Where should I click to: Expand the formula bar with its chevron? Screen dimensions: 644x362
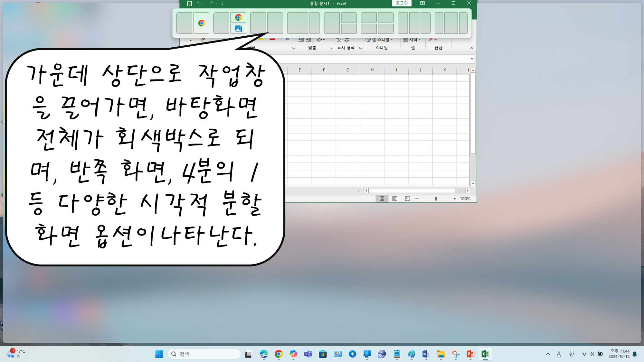[472, 59]
